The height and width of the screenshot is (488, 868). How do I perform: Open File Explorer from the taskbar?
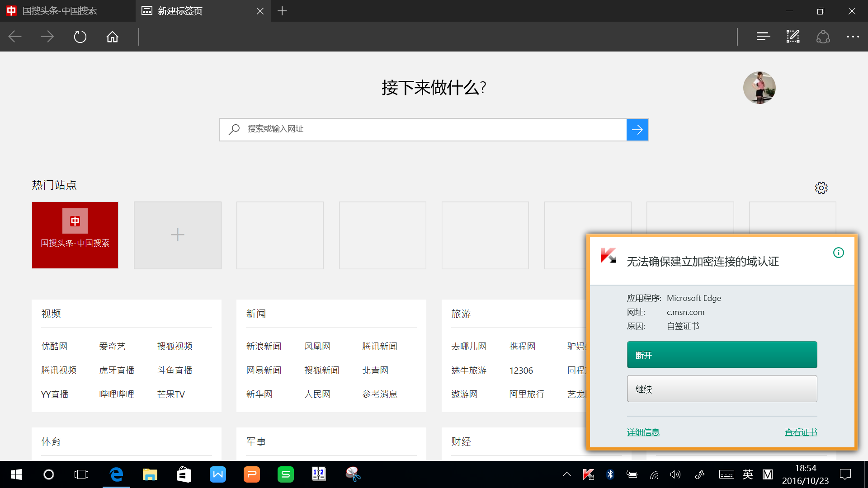(x=150, y=474)
